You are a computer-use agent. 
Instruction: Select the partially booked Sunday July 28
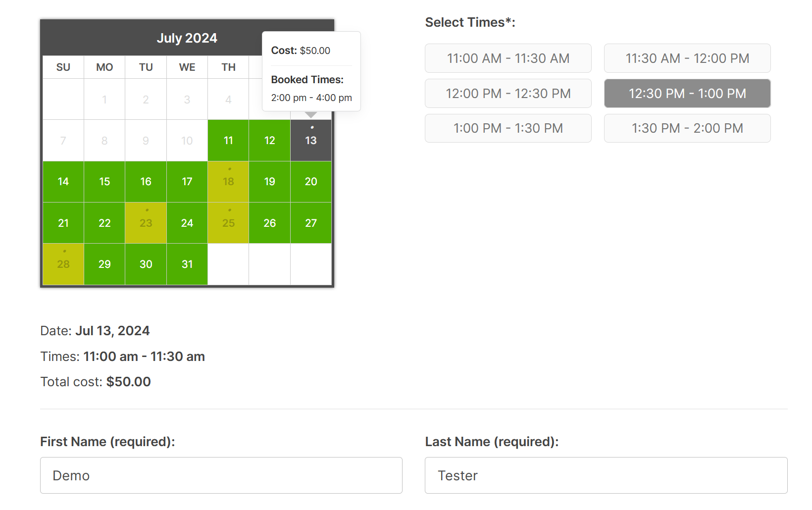[x=63, y=264]
